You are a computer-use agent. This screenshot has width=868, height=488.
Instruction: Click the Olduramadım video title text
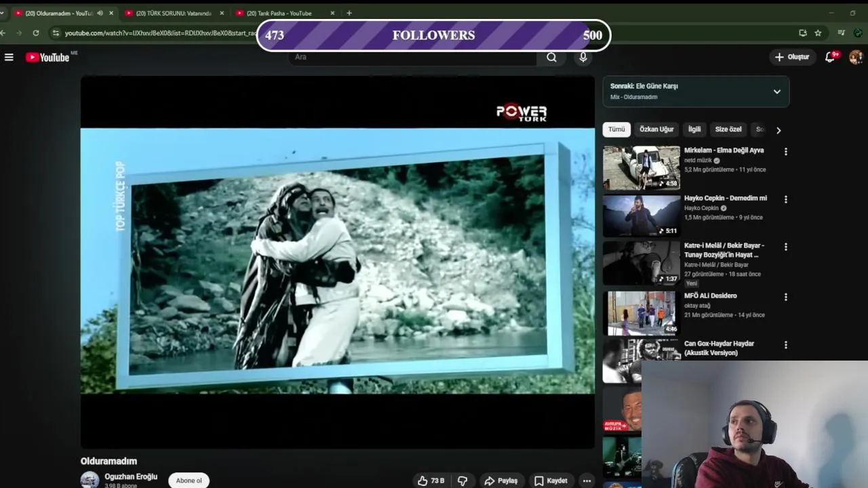tap(108, 461)
